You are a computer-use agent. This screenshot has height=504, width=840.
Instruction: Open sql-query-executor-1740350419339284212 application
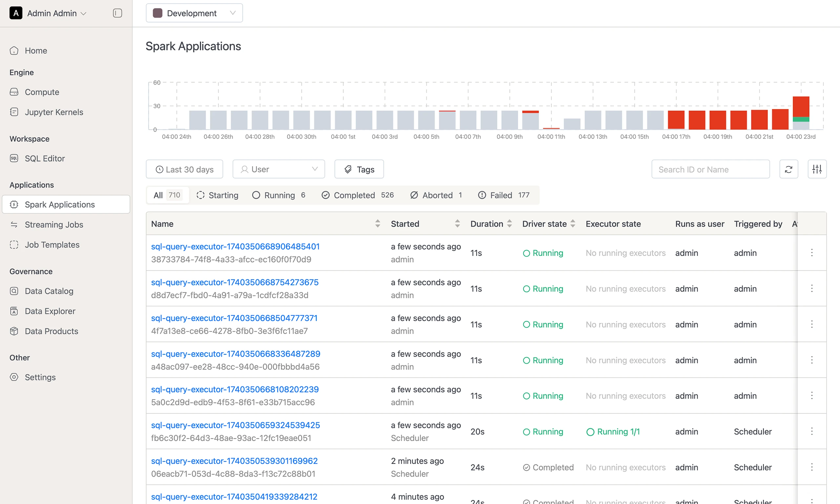234,496
